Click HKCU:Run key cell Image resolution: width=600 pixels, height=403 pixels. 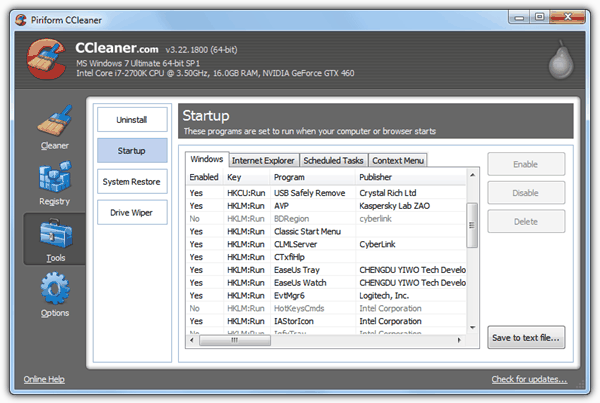(246, 193)
